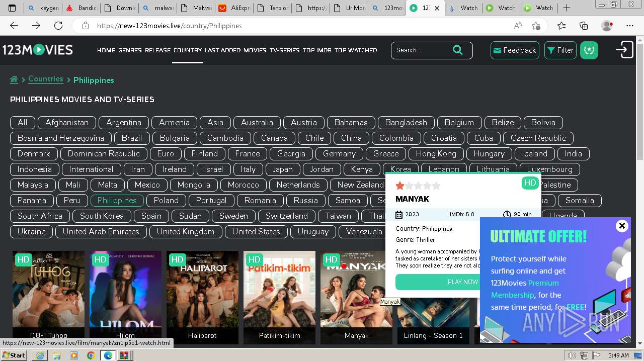This screenshot has width=644, height=362.
Task: Open the Windows Start menu
Action: tap(14, 355)
